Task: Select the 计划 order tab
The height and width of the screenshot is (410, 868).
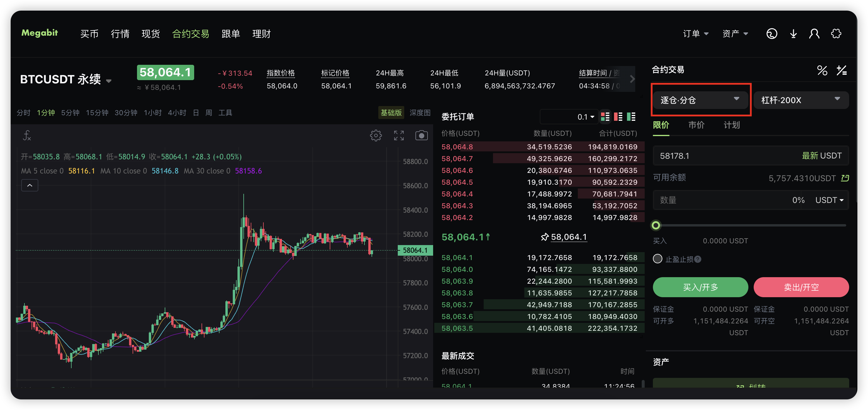Action: (x=732, y=125)
